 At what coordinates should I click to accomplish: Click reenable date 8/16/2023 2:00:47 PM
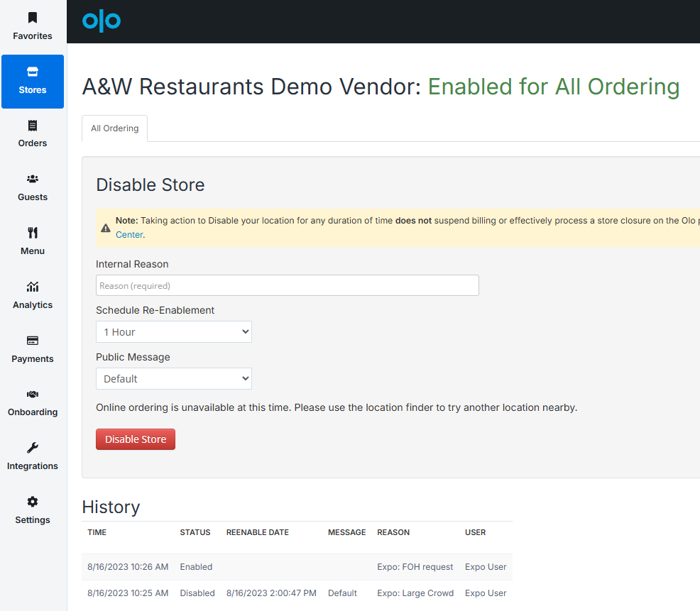271,593
